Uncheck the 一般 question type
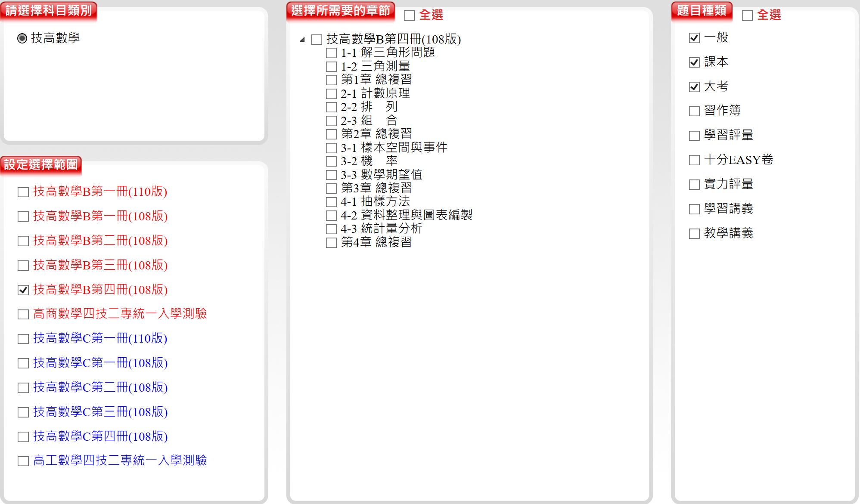Viewport: 860px width, 504px height. tap(694, 38)
